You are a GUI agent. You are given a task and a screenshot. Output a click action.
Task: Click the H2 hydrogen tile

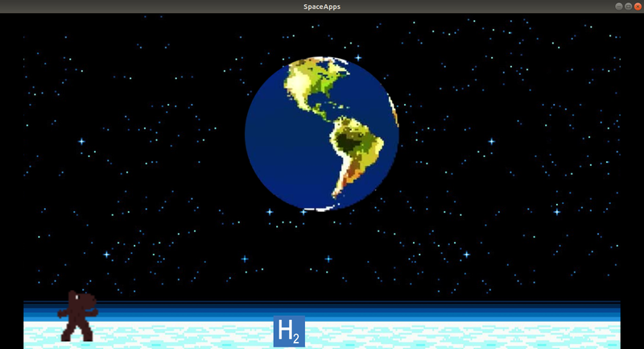(289, 331)
